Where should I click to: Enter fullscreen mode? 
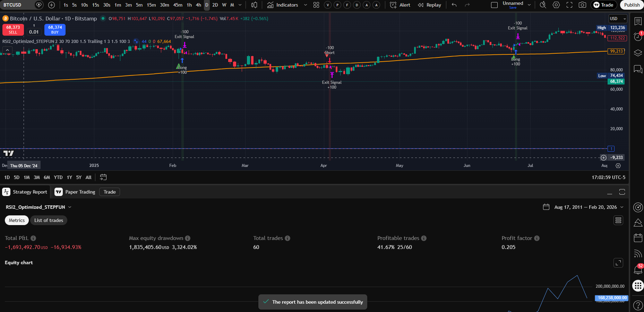[x=569, y=5]
